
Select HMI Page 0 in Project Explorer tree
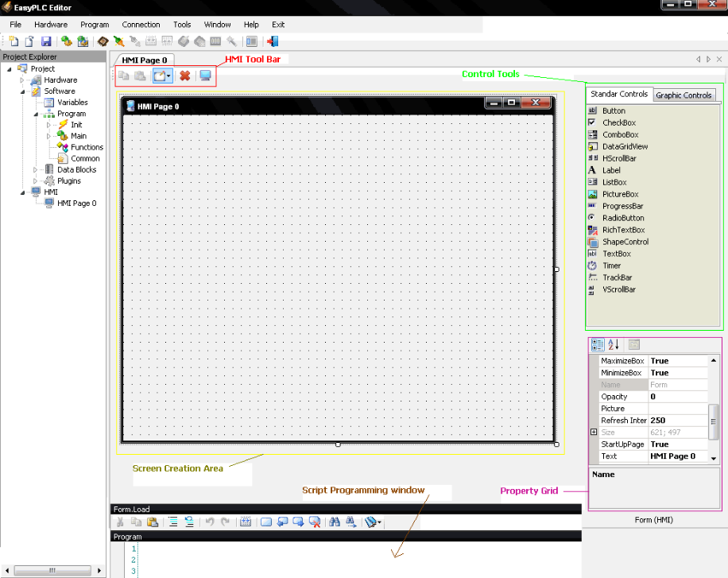76,204
